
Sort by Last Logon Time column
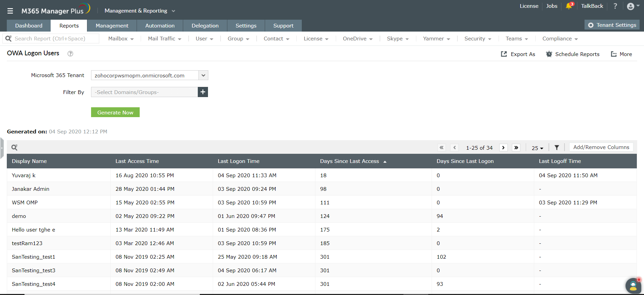click(x=238, y=161)
